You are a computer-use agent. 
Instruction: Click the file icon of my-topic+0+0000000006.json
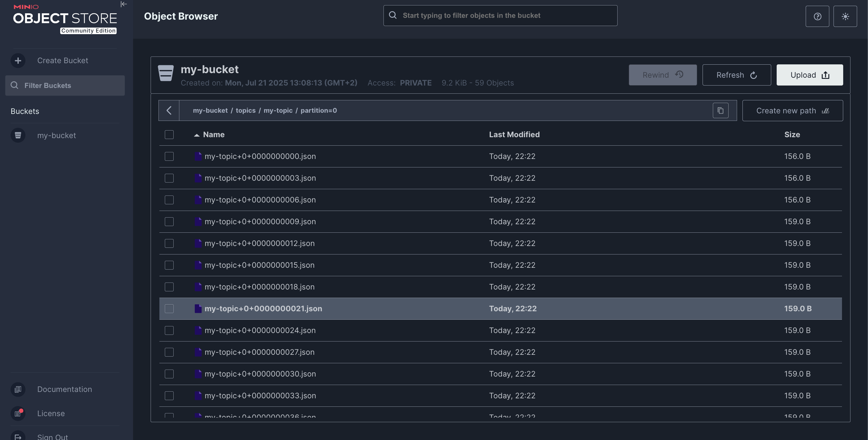[x=198, y=200]
